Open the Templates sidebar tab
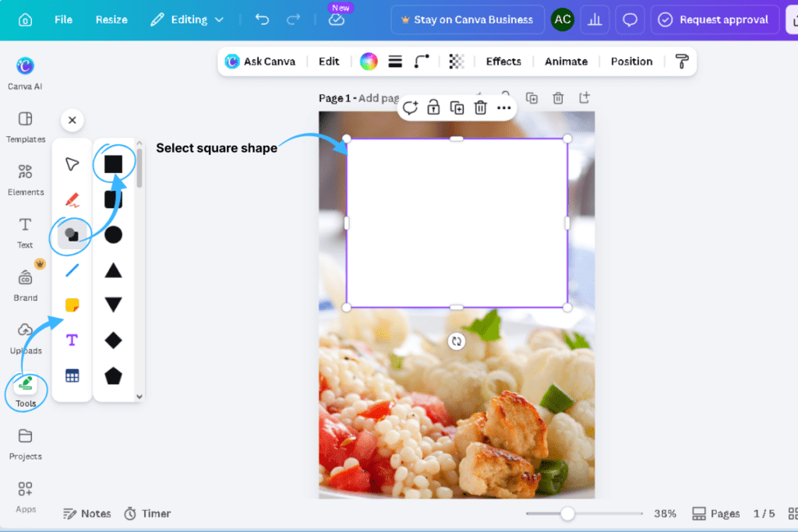Image resolution: width=798 pixels, height=532 pixels. pos(26,127)
